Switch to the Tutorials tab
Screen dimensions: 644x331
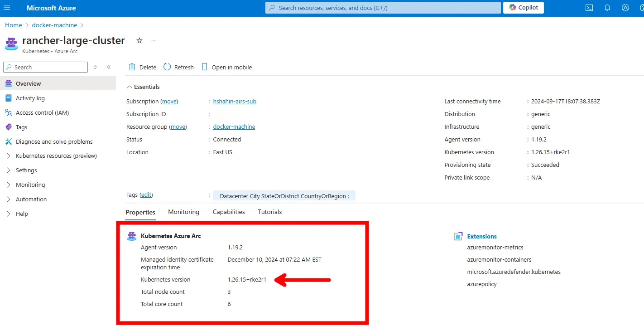[x=269, y=212]
